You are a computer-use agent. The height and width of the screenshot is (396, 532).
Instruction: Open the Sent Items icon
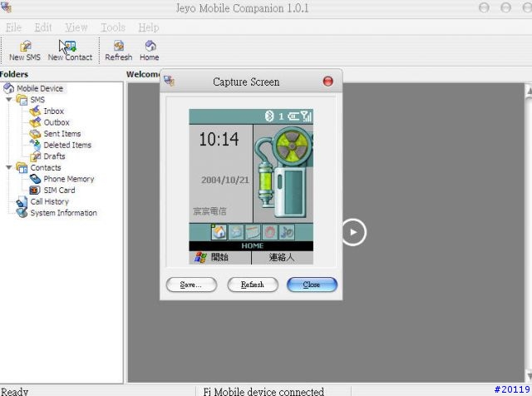[35, 133]
